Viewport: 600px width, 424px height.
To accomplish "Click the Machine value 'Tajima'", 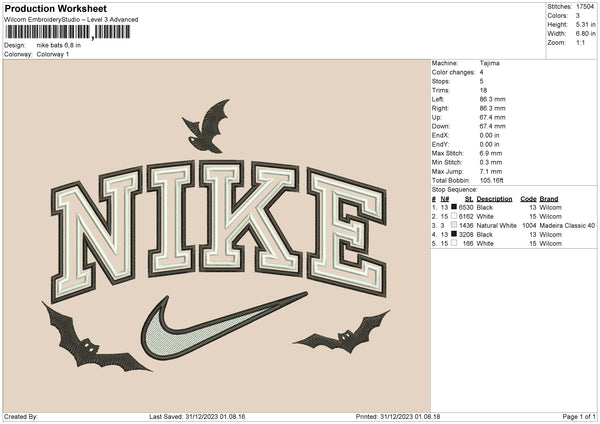I will tap(489, 63).
